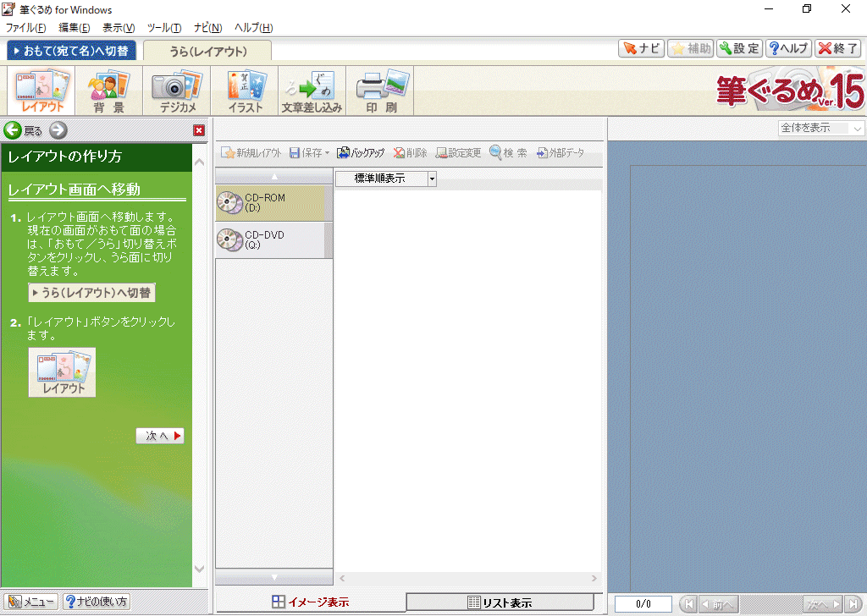Switch to おもて(宛て名)へ切替 tab

tap(71, 50)
